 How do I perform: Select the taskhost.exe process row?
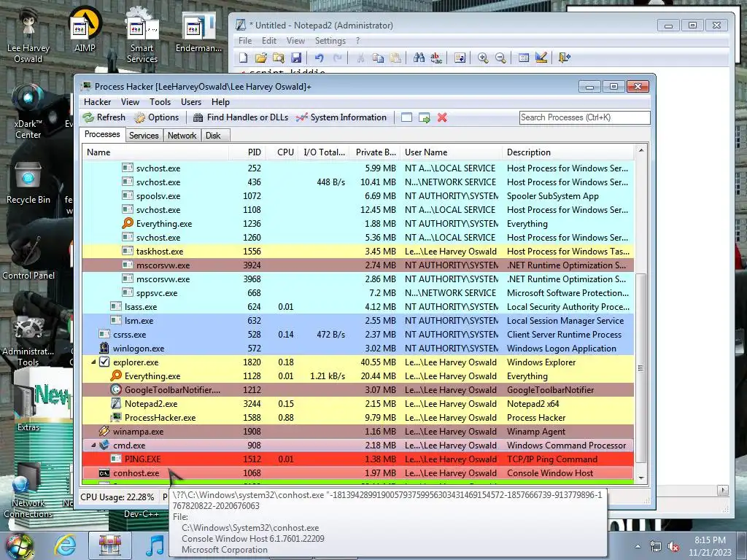coord(357,251)
